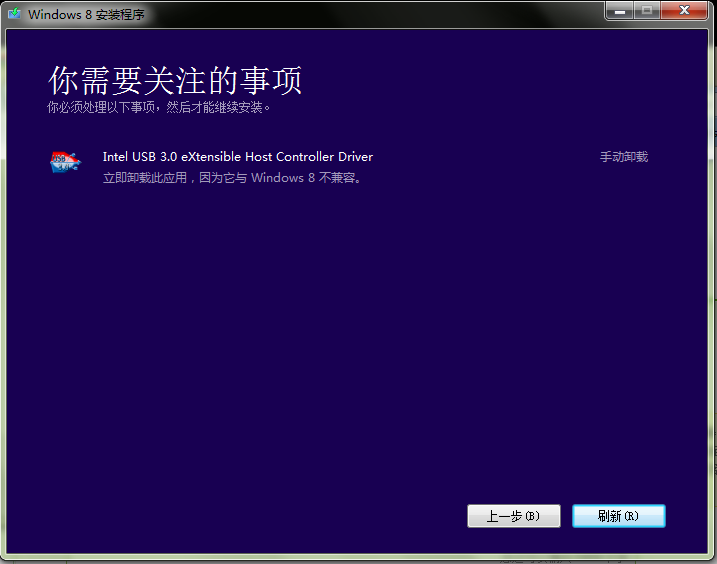Click the 刷新(R) refresh button
This screenshot has height=564, width=717.
point(619,516)
